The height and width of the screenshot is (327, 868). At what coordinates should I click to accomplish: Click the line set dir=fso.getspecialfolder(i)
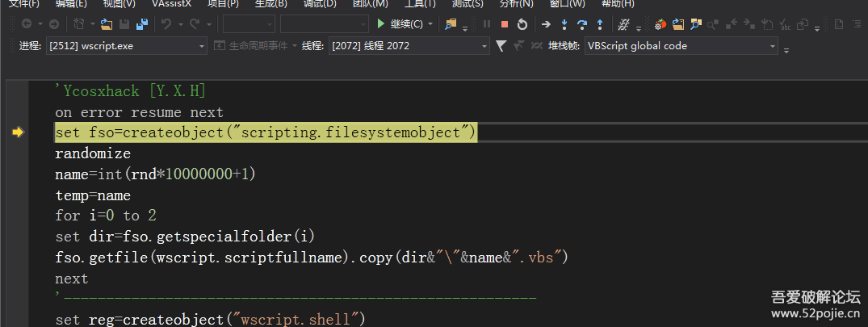click(185, 237)
